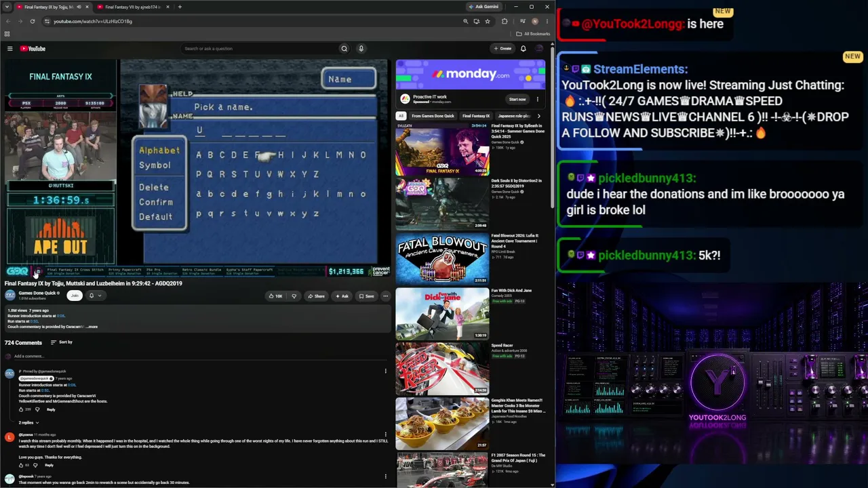
Task: Click the Create button
Action: point(502,49)
